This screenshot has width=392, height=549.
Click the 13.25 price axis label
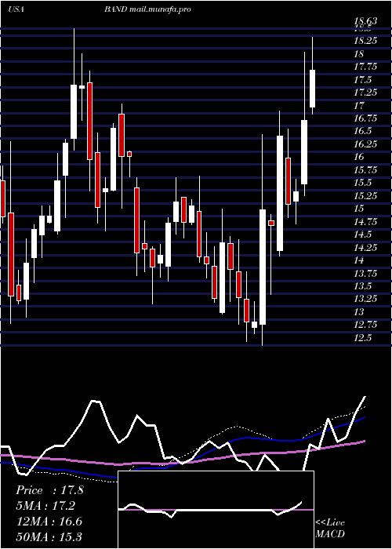point(365,298)
